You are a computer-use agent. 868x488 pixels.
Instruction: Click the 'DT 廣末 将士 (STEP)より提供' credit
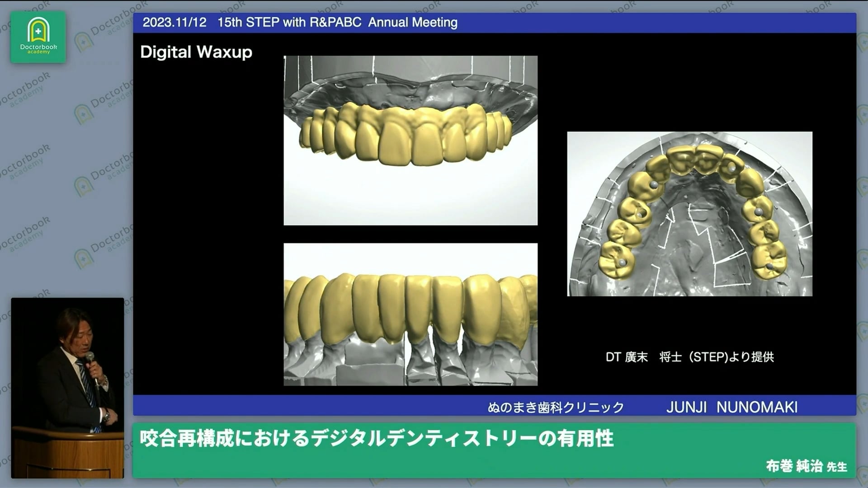point(690,357)
